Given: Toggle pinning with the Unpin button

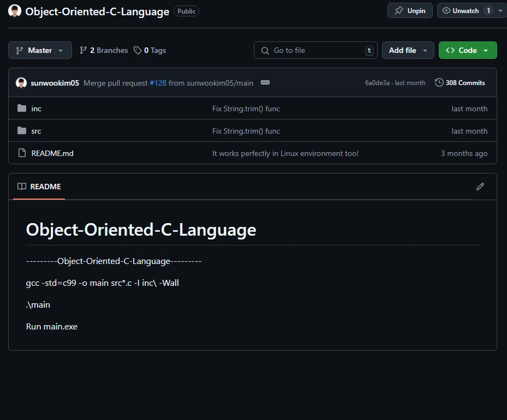Looking at the screenshot, I should click(x=409, y=10).
